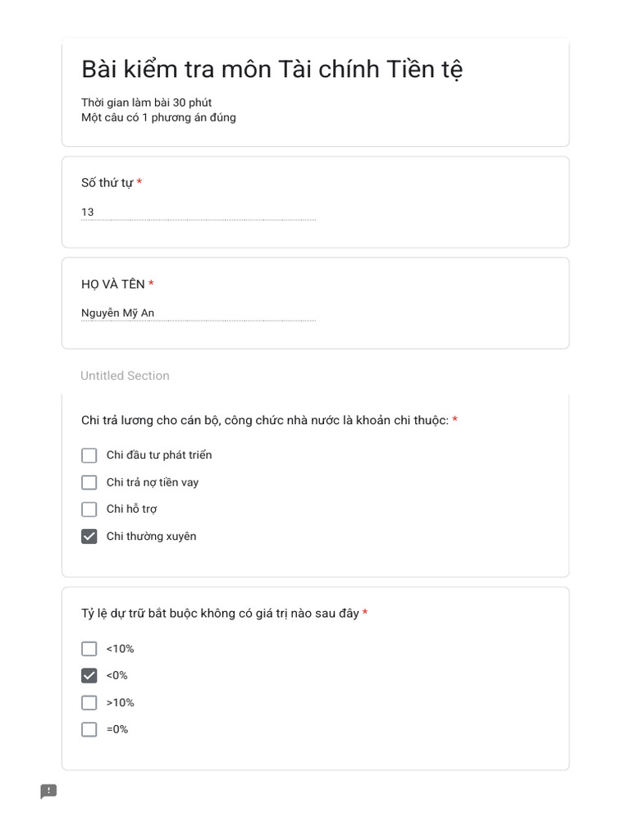This screenshot has width=630, height=840.
Task: Tick the 'Chi hỗ trợ' checkbox
Action: [89, 509]
